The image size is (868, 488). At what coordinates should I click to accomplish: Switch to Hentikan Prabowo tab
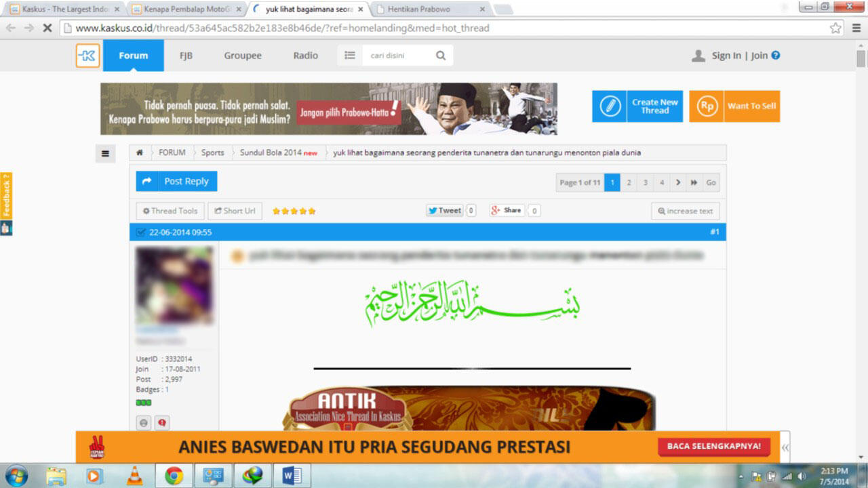(x=431, y=9)
